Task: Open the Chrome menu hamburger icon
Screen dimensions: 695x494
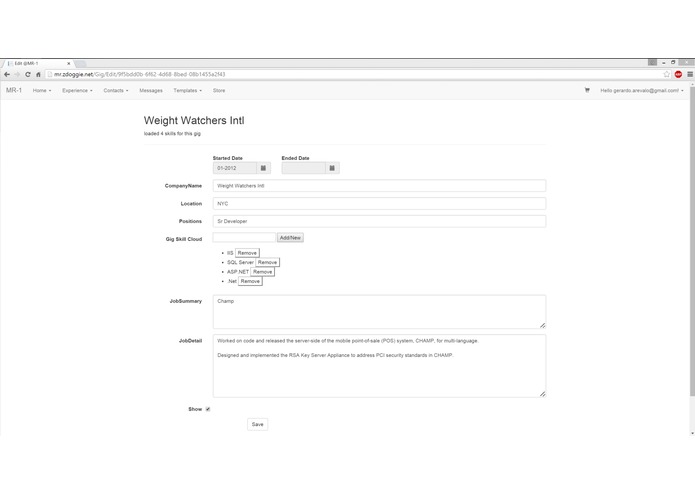Action: [x=690, y=74]
